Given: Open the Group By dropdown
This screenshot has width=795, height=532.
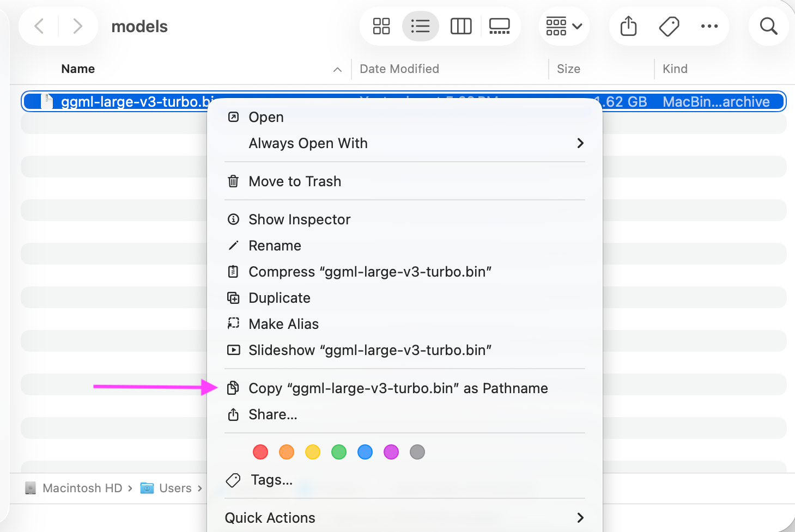Looking at the screenshot, I should coord(564,26).
